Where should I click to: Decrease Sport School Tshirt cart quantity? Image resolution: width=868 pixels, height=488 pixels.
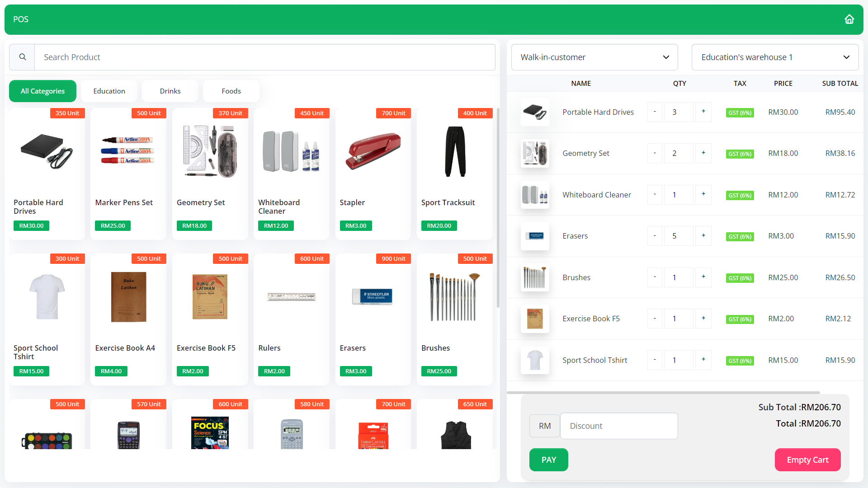point(655,360)
